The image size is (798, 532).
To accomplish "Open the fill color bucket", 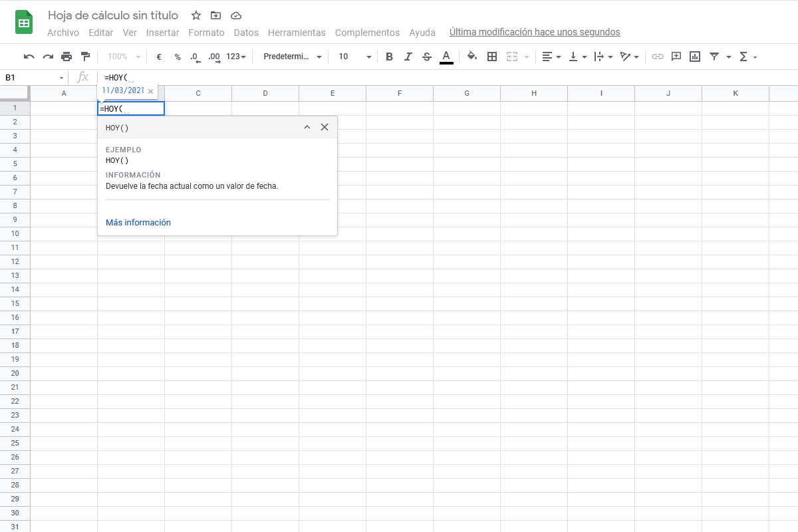I will (x=472, y=57).
